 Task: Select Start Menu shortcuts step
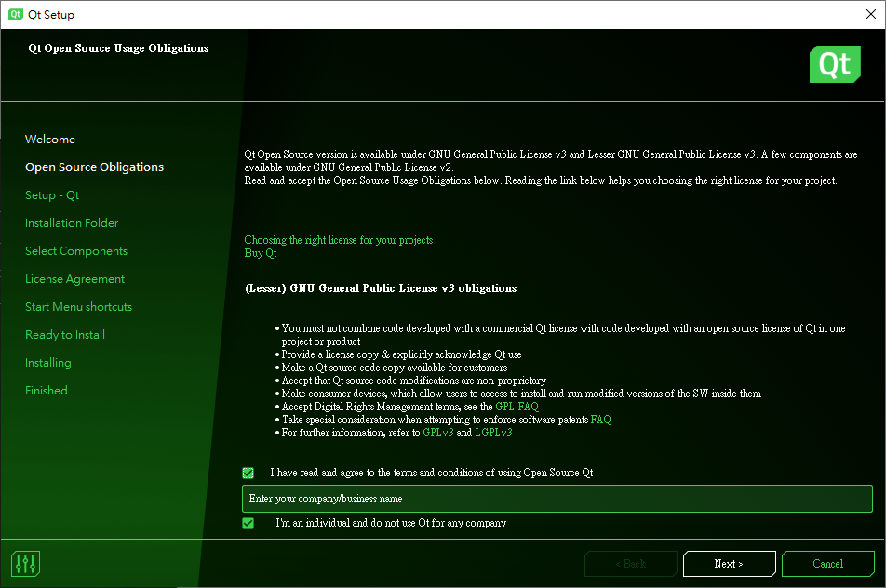78,307
